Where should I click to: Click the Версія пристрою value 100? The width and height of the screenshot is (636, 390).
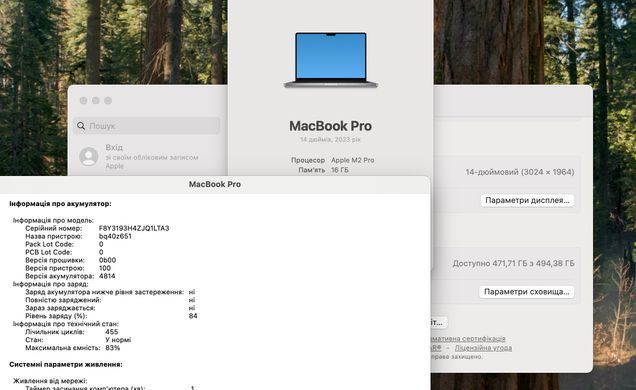pyautogui.click(x=105, y=268)
